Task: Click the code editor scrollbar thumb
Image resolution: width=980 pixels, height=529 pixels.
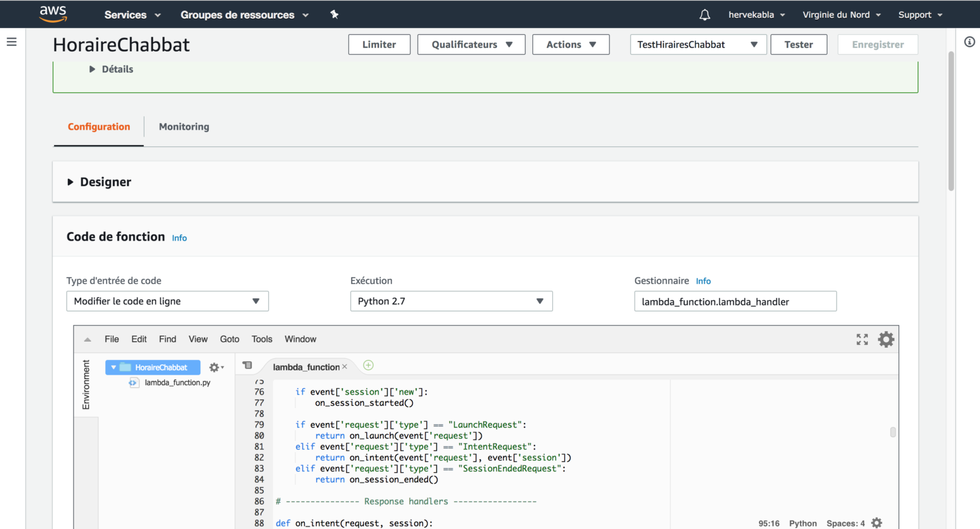Action: coord(893,432)
